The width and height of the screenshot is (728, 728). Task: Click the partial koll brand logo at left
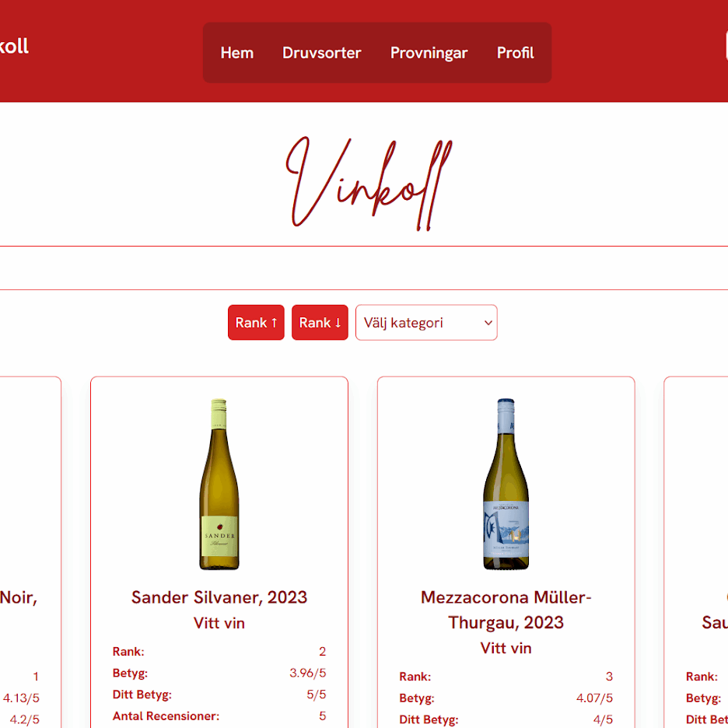coord(14,47)
